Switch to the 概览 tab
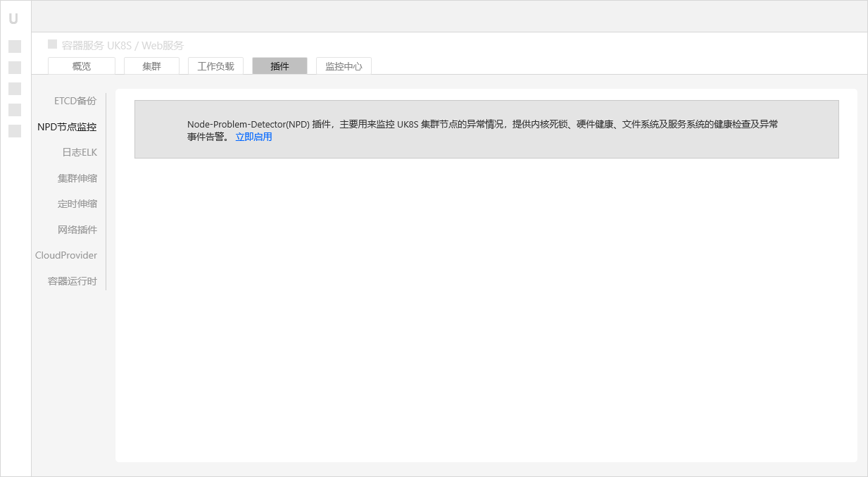The width and height of the screenshot is (868, 477). pyautogui.click(x=82, y=66)
